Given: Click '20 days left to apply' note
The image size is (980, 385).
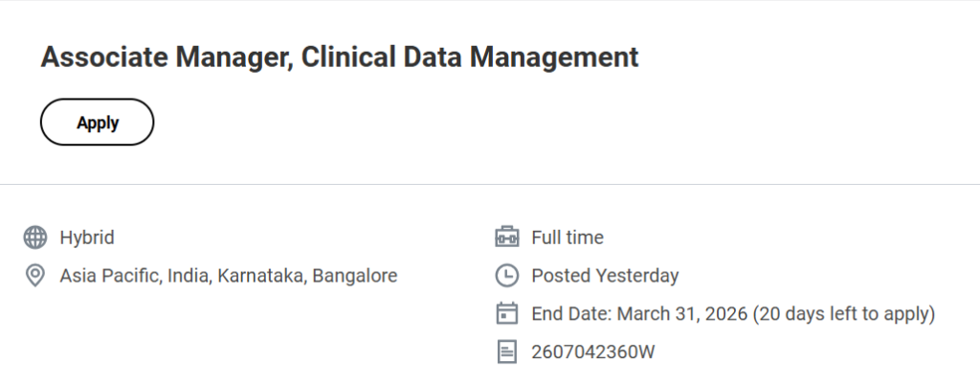Looking at the screenshot, I should coord(844,314).
